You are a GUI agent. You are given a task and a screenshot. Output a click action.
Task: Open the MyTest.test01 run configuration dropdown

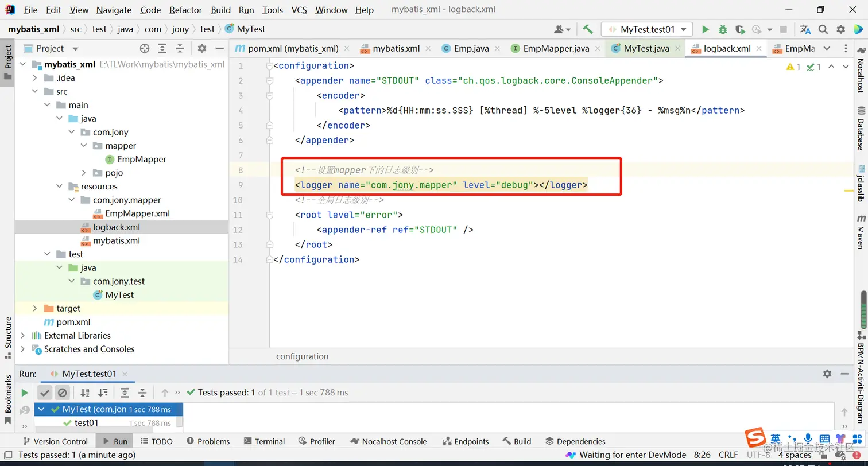point(647,29)
